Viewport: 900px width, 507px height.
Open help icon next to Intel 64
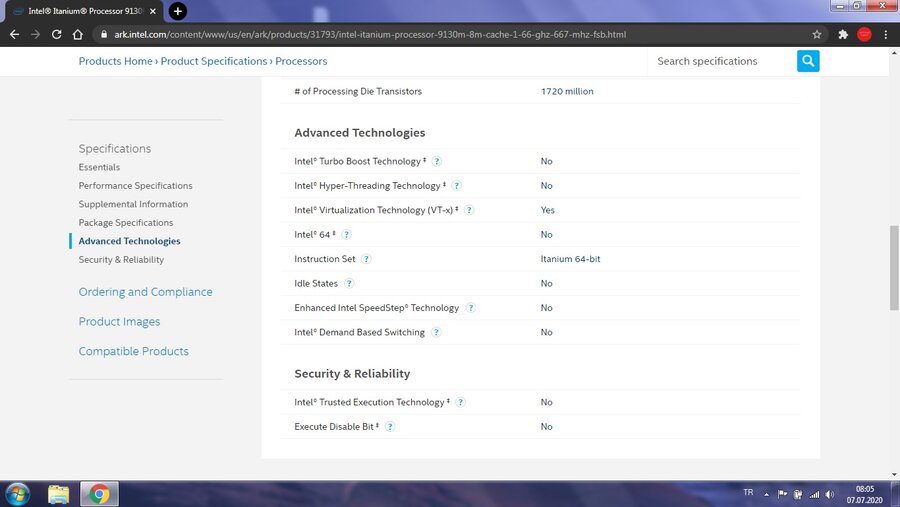346,234
